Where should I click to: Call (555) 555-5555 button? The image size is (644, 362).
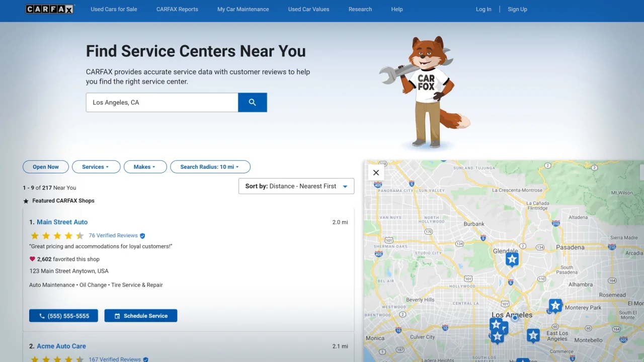63,316
